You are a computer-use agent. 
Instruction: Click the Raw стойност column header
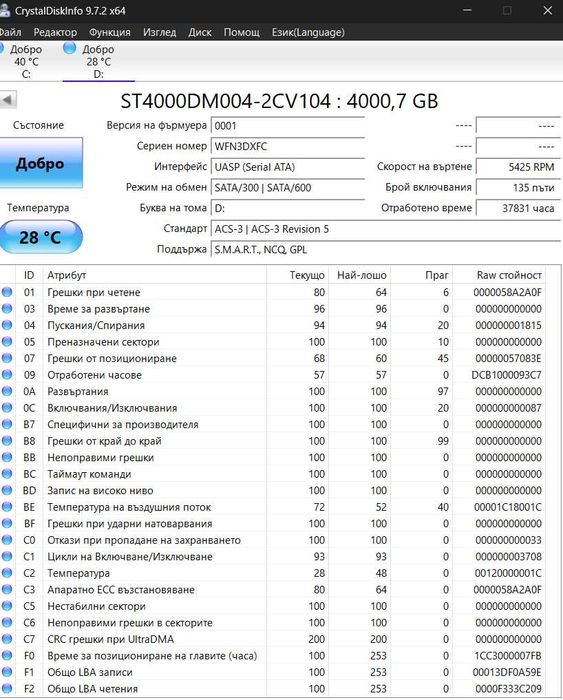[499, 275]
